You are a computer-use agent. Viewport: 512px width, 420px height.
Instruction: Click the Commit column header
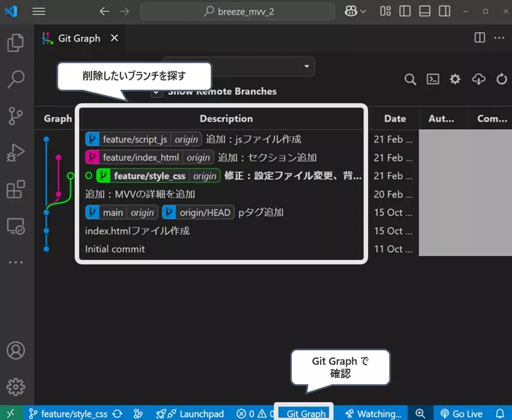click(x=492, y=118)
